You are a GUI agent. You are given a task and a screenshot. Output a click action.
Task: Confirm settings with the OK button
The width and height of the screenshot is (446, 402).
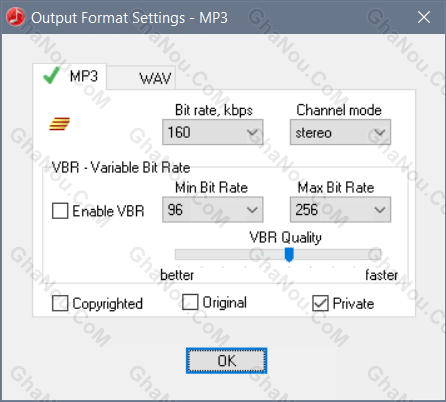coord(227,361)
